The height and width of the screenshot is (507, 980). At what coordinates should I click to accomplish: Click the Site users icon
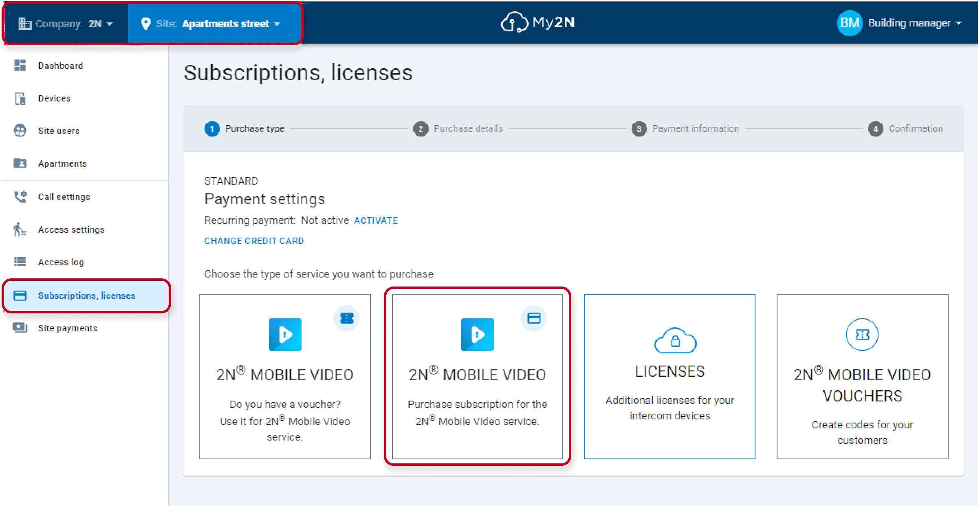[20, 131]
